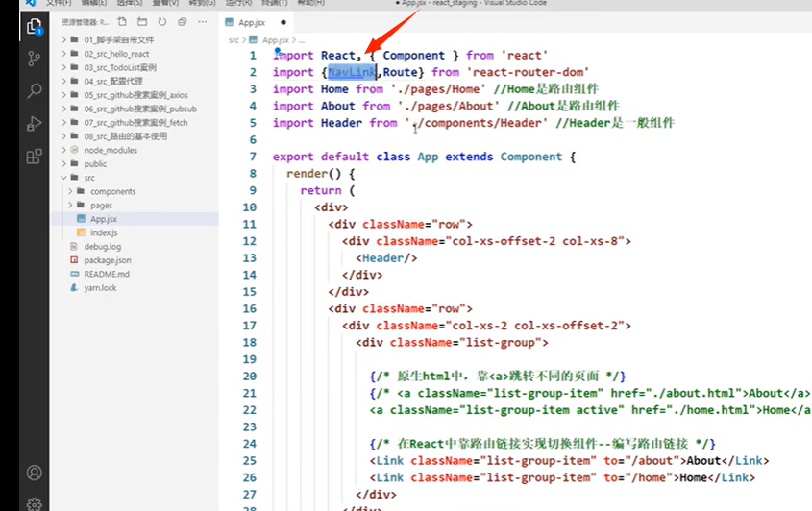Open index.js in the file tree

(104, 233)
